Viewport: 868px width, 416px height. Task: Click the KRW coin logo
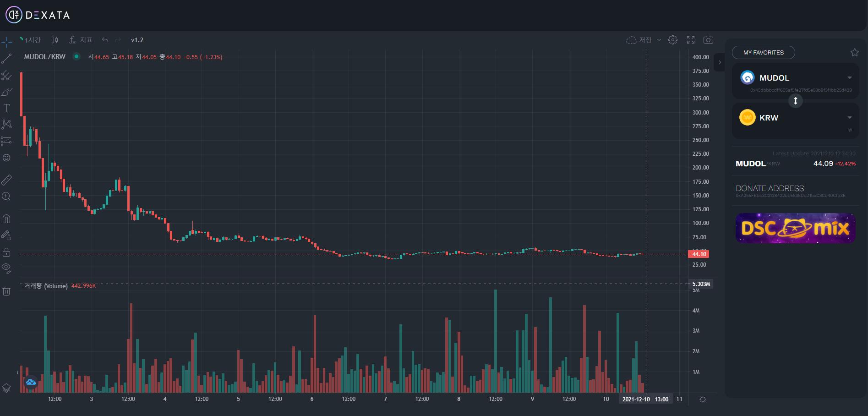pos(748,118)
